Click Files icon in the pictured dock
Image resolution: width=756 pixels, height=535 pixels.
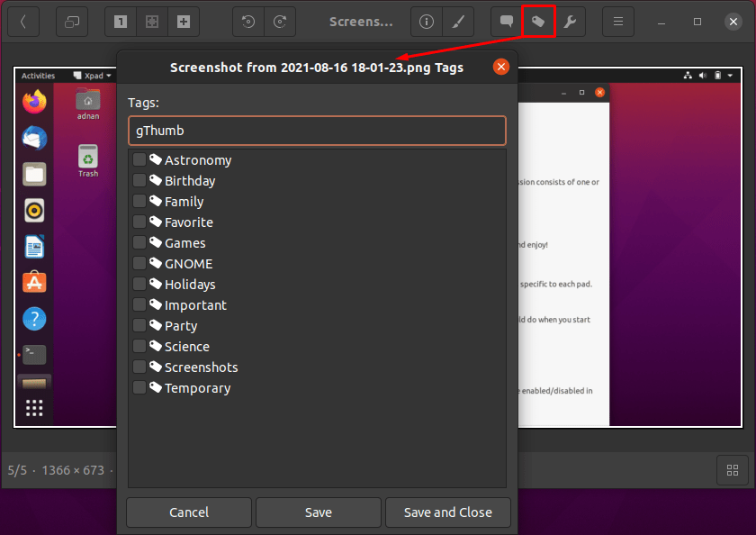coord(34,174)
